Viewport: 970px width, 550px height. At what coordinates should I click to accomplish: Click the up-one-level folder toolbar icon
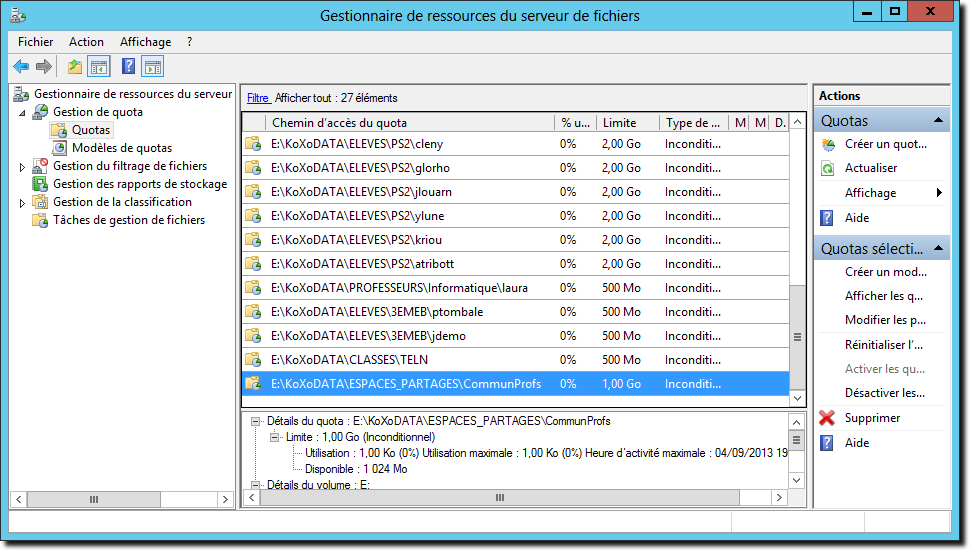click(75, 66)
